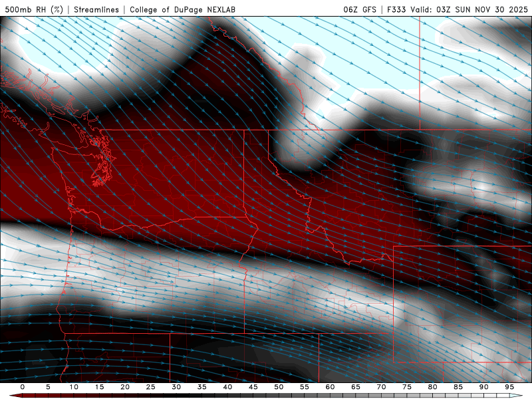Click the "75" value on the color scale
This screenshot has height=399, width=532.
pos(407,387)
